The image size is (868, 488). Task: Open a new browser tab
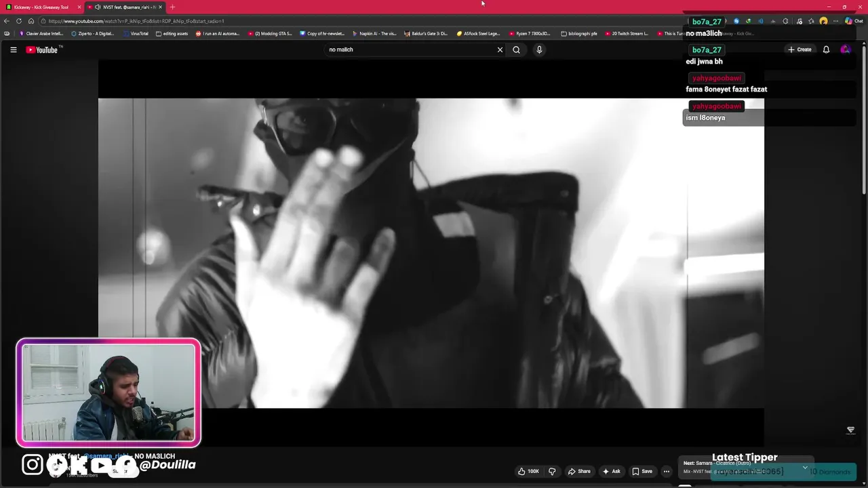coord(172,7)
